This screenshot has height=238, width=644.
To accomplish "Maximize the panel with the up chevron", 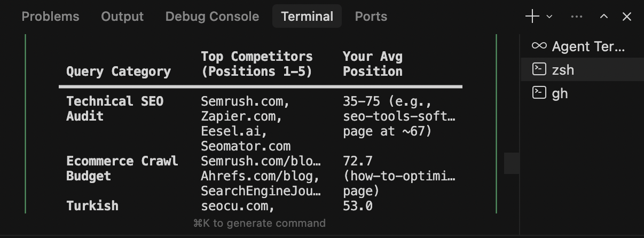I will [604, 17].
